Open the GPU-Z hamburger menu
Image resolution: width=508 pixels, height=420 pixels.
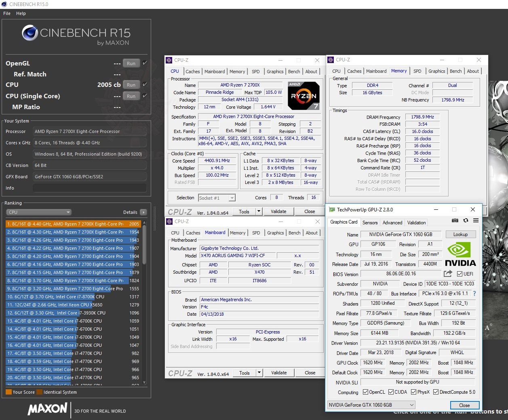coord(476,220)
